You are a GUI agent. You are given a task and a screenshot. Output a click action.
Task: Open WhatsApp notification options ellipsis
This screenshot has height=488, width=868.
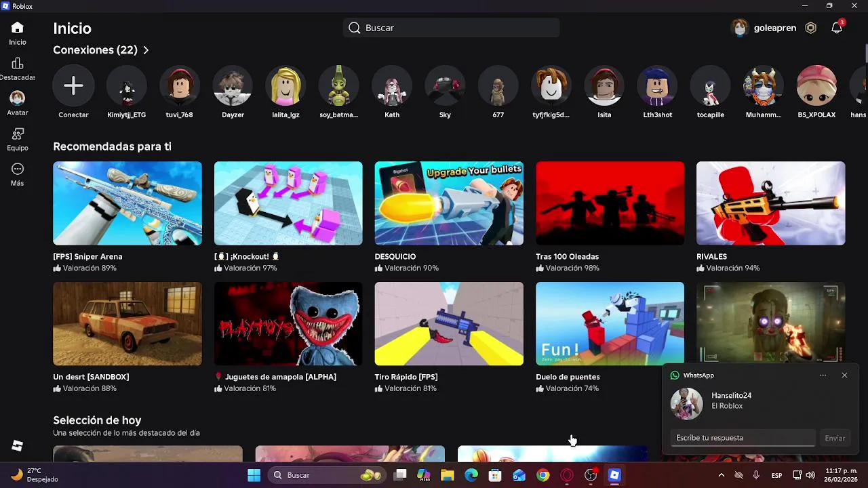point(823,375)
